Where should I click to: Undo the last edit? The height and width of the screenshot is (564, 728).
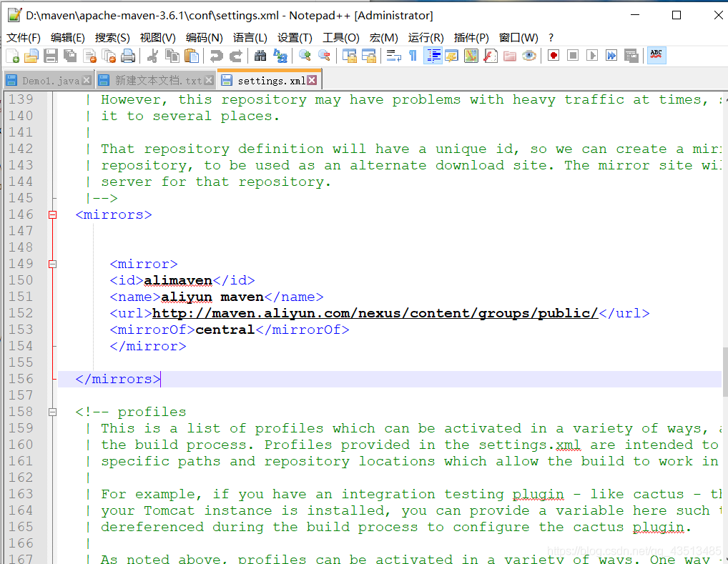(x=216, y=56)
